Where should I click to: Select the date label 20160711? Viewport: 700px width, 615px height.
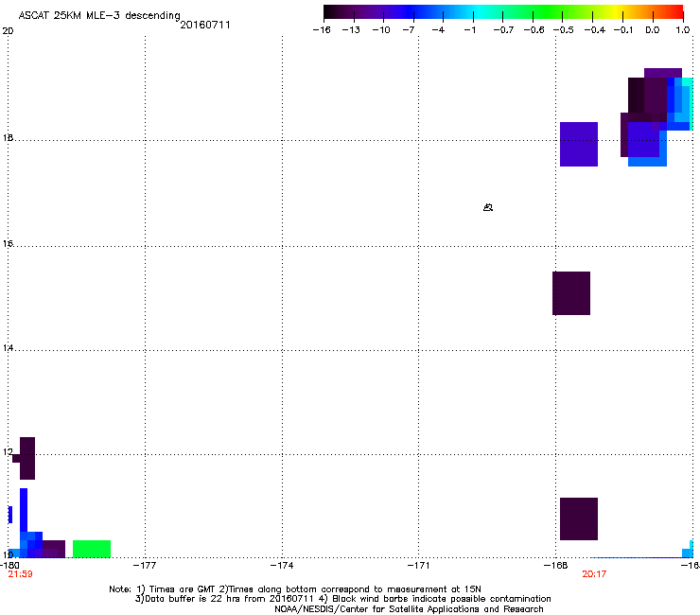(x=205, y=25)
